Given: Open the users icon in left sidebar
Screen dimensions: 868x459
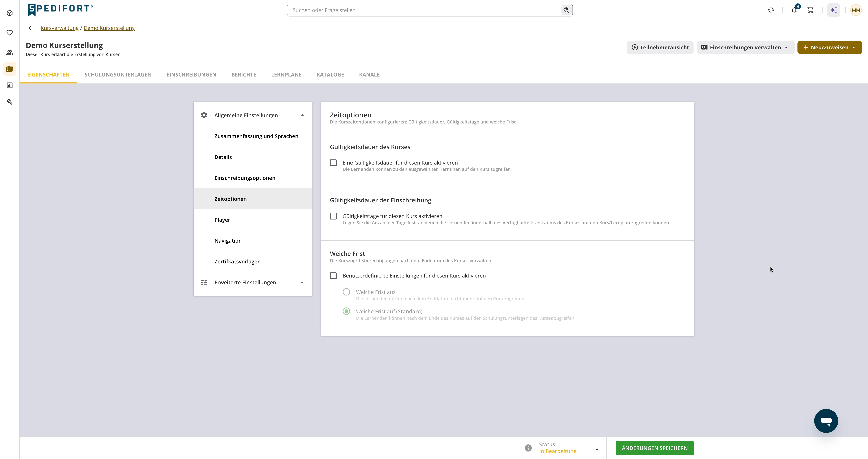Looking at the screenshot, I should (10, 53).
